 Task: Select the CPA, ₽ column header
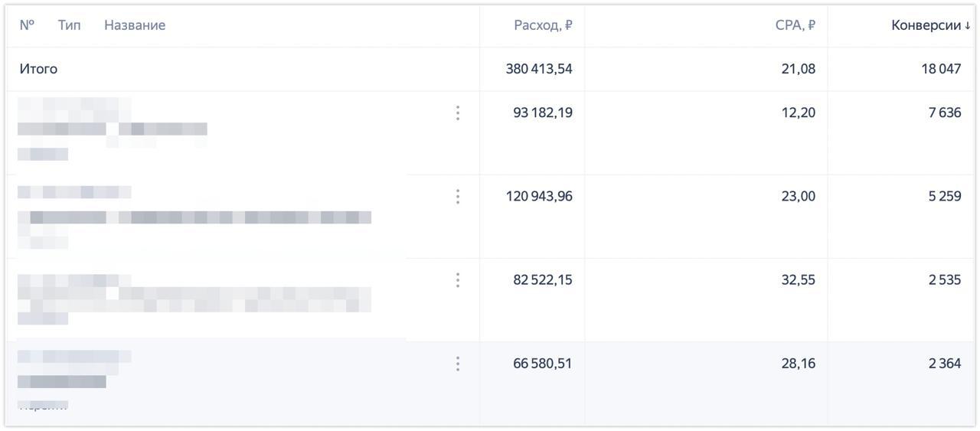tap(795, 25)
